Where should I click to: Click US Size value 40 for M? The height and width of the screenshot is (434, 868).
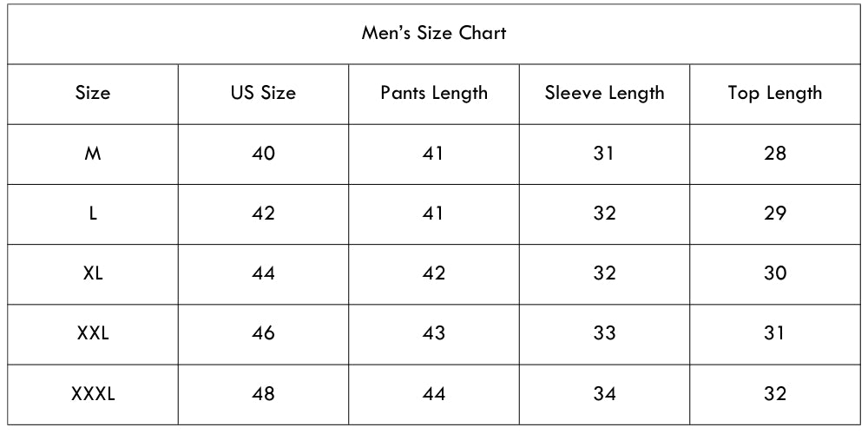[263, 154]
